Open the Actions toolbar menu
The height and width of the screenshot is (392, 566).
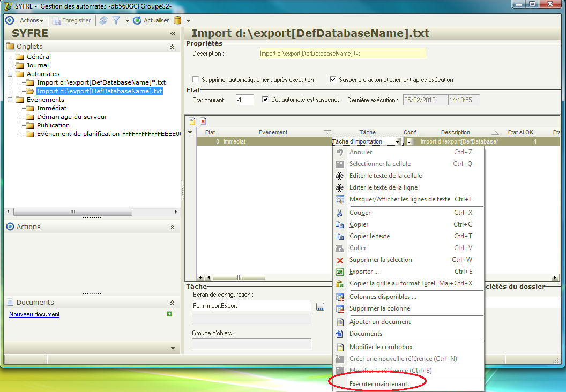[32, 20]
